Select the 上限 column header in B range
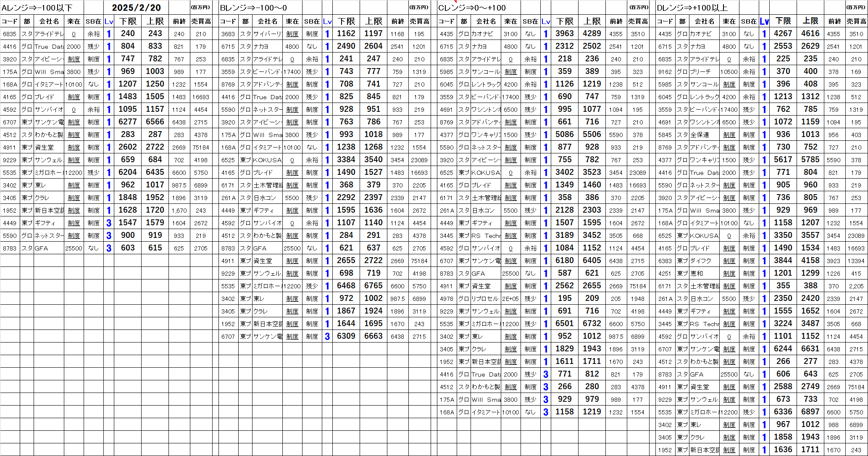This screenshot has width=868, height=456. [x=374, y=21]
